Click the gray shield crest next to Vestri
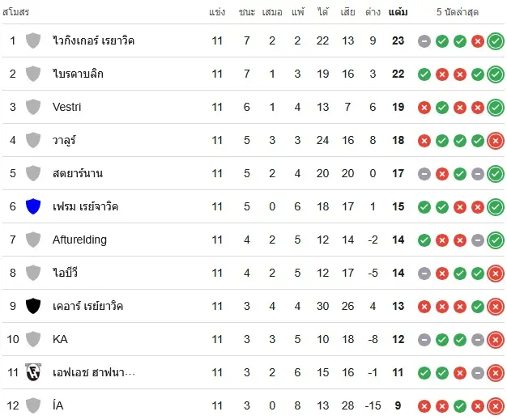The height and width of the screenshot is (420, 507). [x=33, y=107]
